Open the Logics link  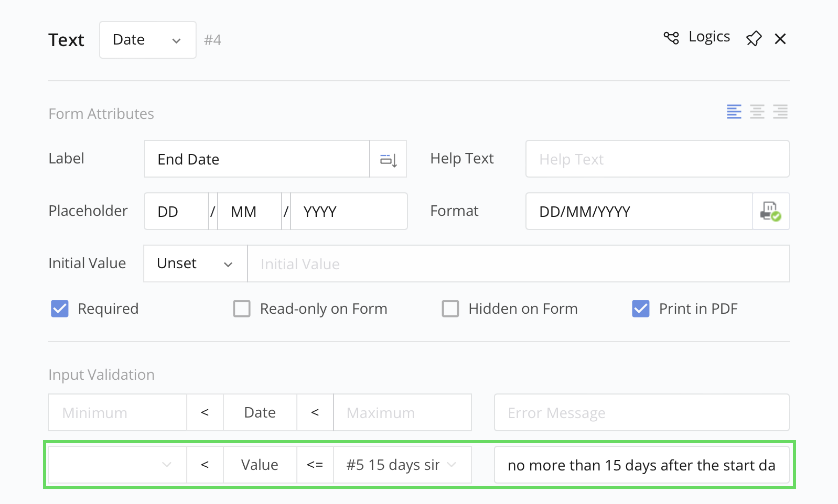(x=709, y=37)
